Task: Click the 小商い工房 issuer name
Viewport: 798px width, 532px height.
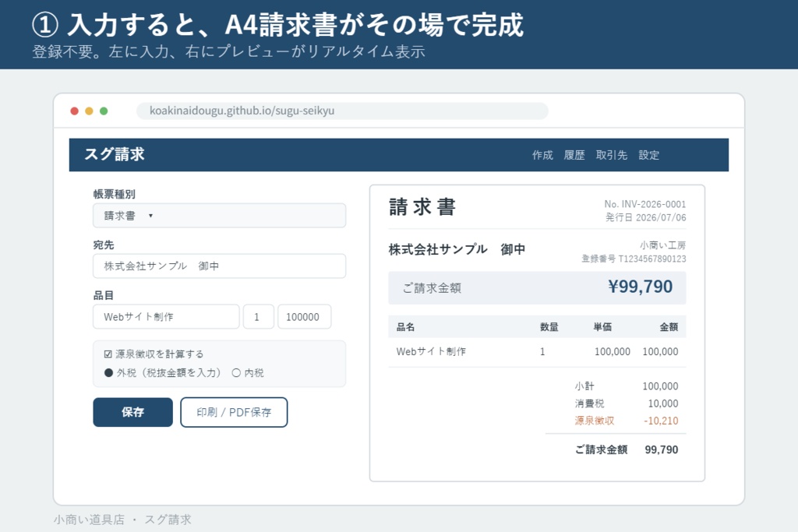Action: [x=662, y=245]
